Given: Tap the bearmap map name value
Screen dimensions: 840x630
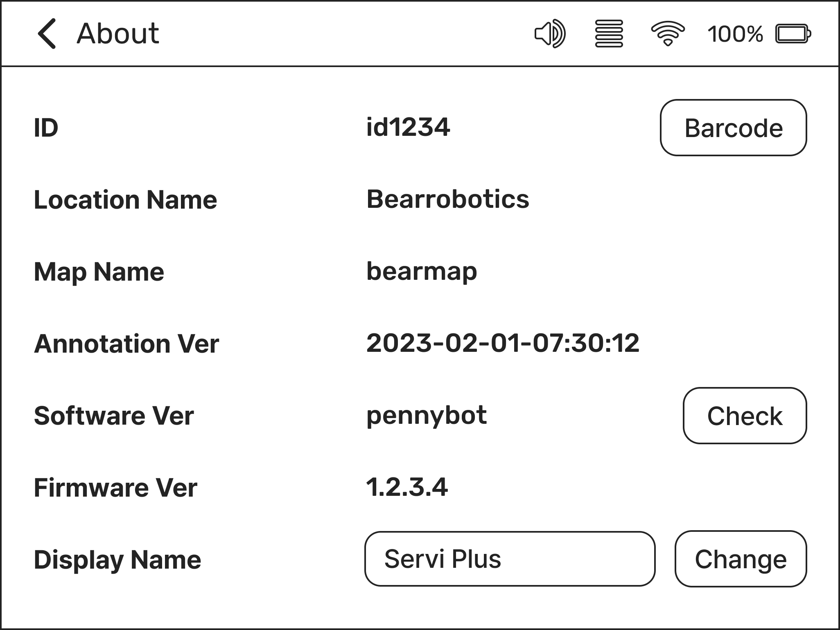Looking at the screenshot, I should click(422, 272).
